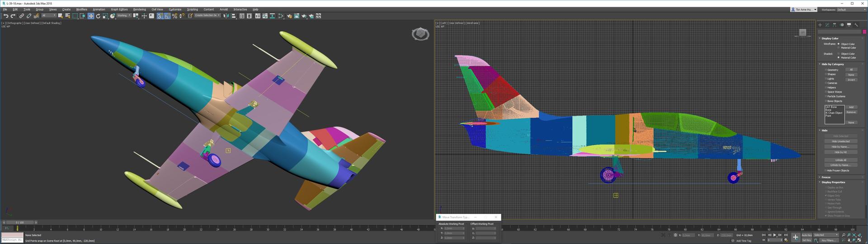Select the Select and Rotate tool
This screenshot has width=868, height=244.
tap(98, 16)
